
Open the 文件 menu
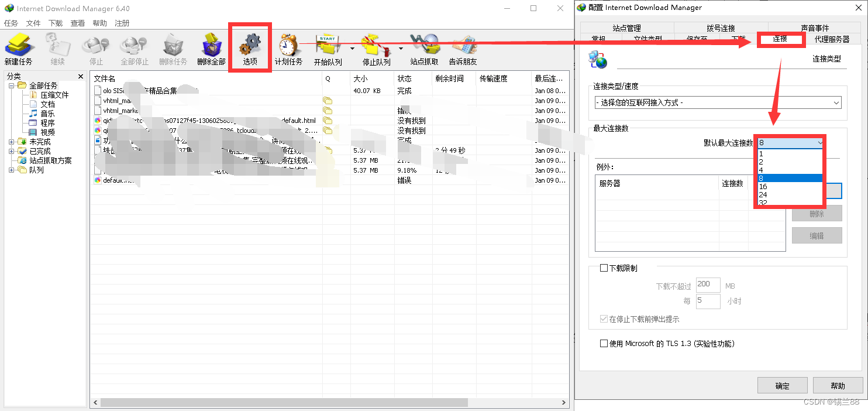(x=33, y=23)
